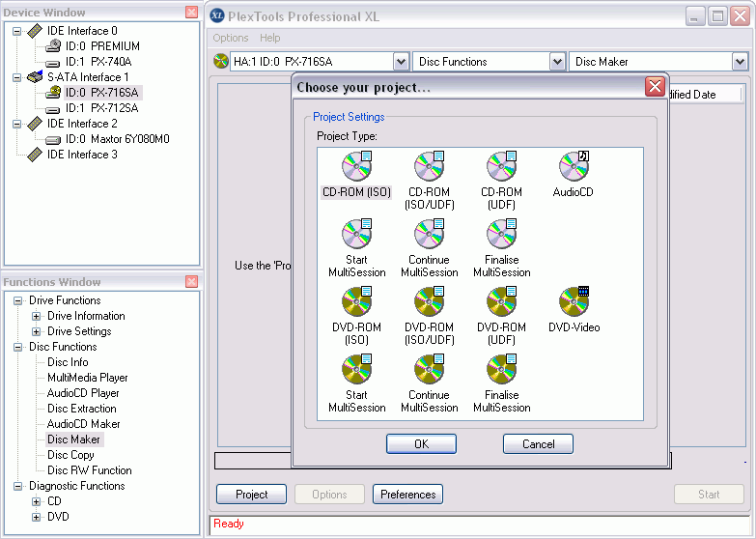Click the PlexTools XL title bar logo

pyautogui.click(x=217, y=15)
